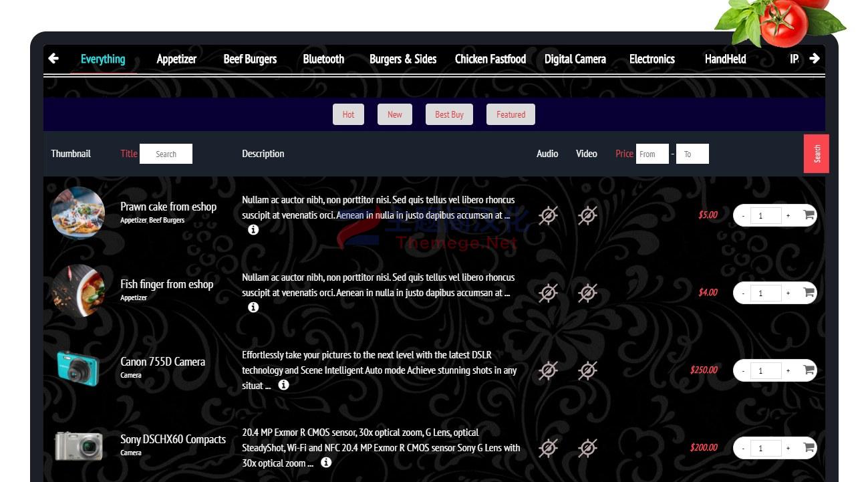Viewport: 868px width, 482px height.
Task: Click the audio icon for Fish finger
Action: click(x=548, y=293)
